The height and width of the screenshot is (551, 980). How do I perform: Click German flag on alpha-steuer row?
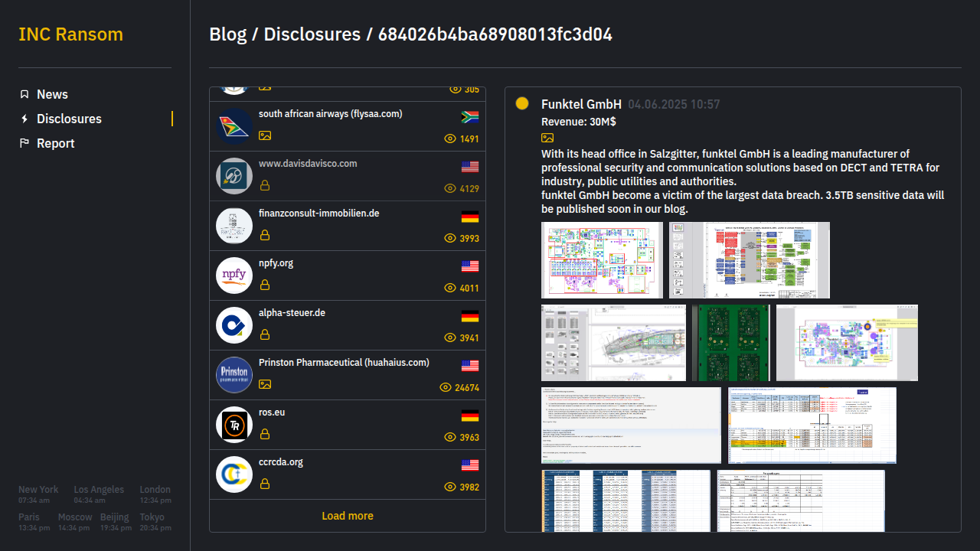tap(470, 316)
